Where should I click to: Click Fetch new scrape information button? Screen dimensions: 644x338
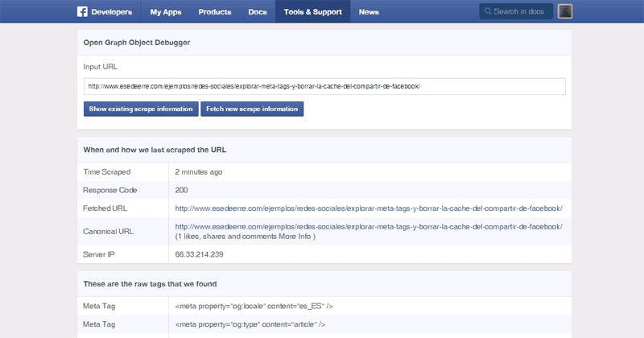(252, 109)
